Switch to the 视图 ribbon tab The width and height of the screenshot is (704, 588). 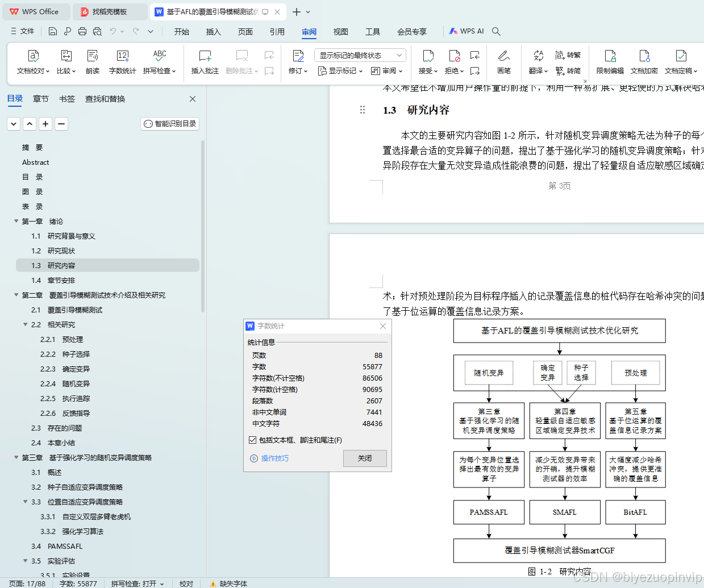click(340, 32)
